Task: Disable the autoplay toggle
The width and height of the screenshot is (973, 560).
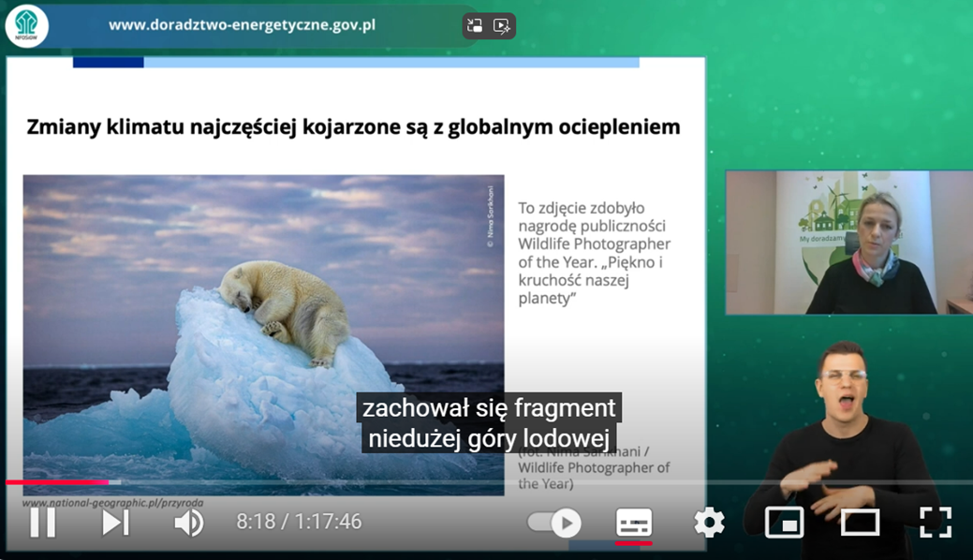Action: click(553, 523)
